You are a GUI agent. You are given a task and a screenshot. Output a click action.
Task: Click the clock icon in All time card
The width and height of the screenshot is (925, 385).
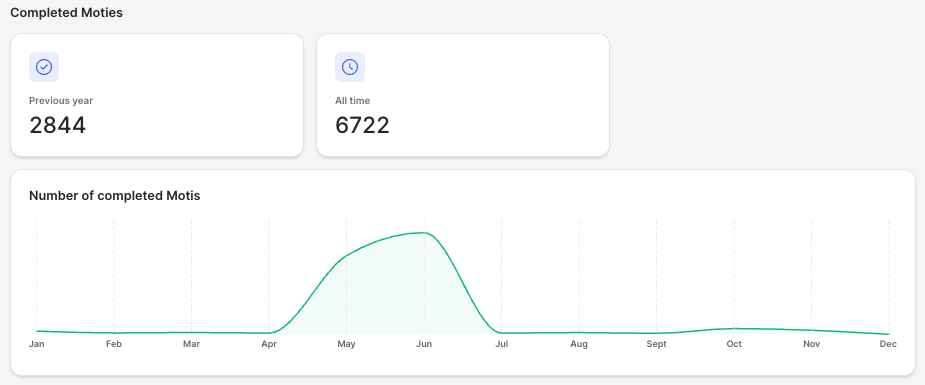[350, 67]
